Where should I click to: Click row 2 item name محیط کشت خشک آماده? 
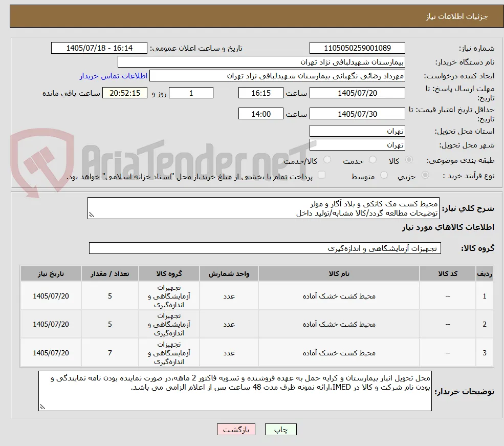click(339, 324)
